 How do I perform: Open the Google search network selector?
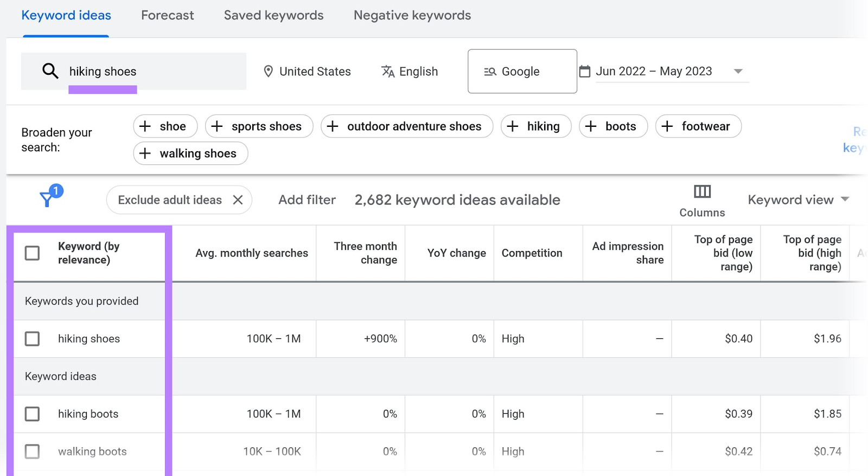(522, 72)
